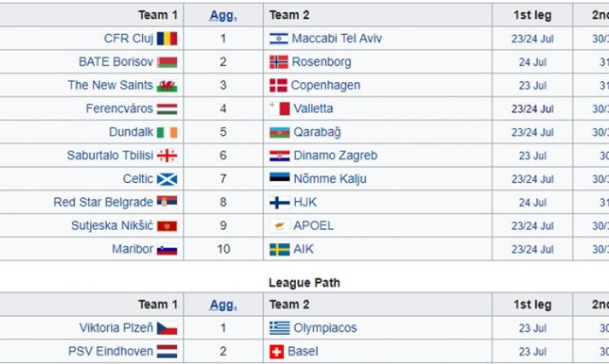The height and width of the screenshot is (364, 609).
Task: Click the Scottish flag next to Celtic
Action: point(167,179)
